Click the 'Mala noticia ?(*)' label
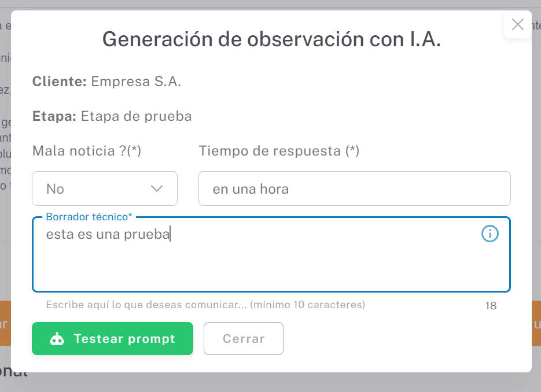Image resolution: width=541 pixels, height=392 pixels. [87, 151]
